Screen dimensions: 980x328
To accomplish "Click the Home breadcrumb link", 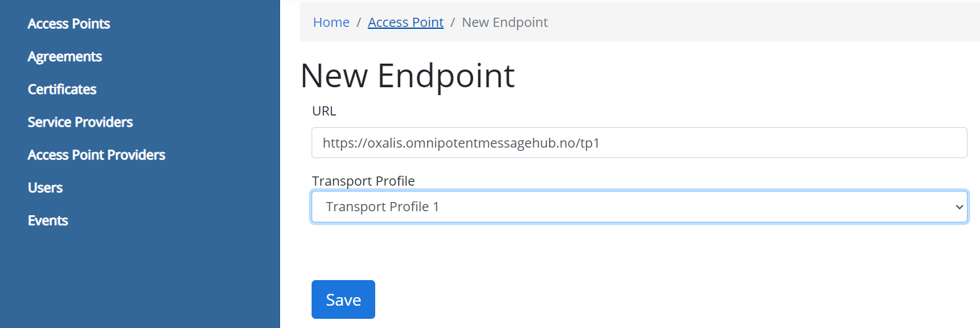I will [x=331, y=22].
